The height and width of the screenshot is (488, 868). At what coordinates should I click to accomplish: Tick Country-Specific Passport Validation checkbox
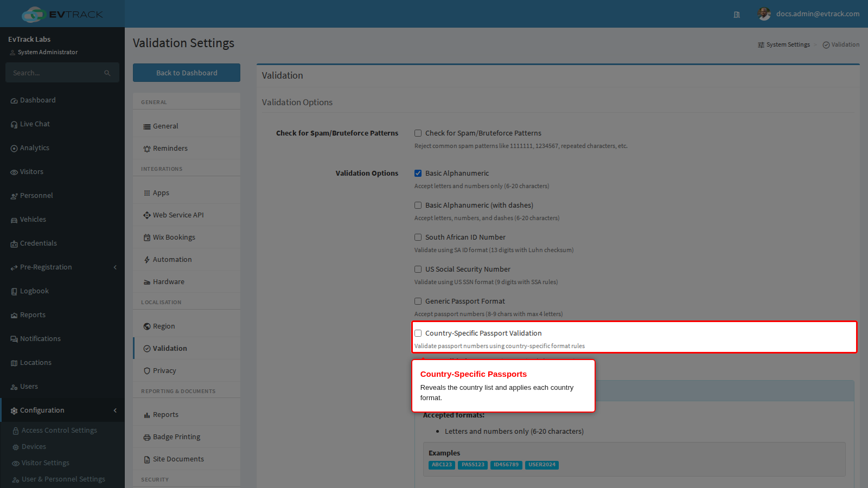point(418,333)
